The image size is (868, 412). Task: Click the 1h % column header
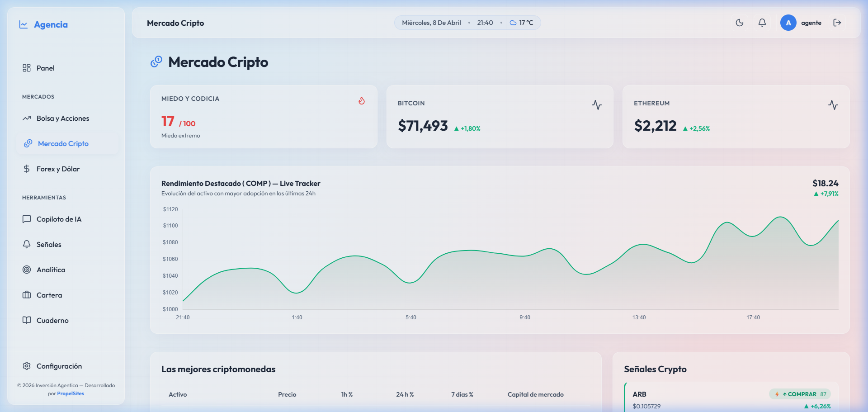(347, 394)
